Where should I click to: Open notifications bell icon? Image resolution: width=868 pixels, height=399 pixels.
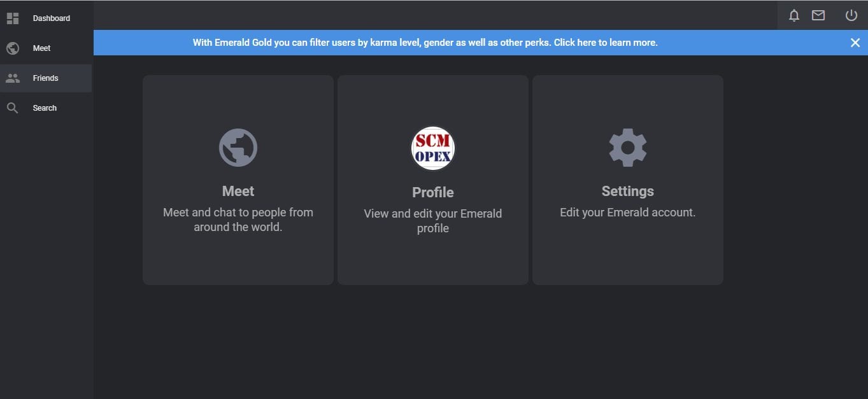pos(793,16)
